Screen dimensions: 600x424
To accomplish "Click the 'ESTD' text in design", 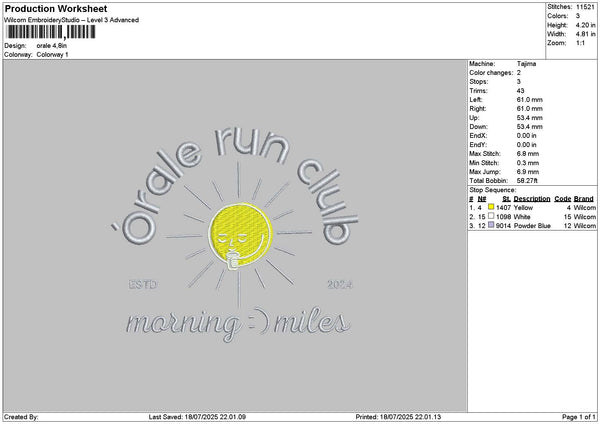I will click(143, 285).
